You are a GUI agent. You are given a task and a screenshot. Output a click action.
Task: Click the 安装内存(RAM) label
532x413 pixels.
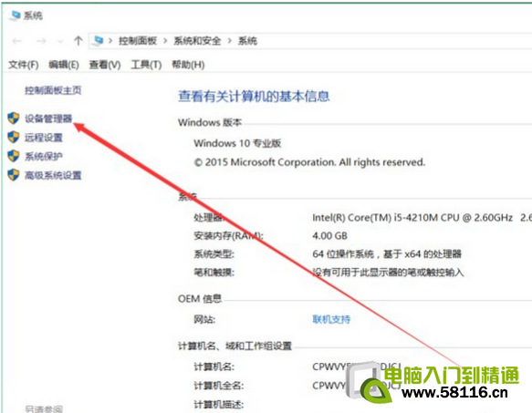point(229,235)
